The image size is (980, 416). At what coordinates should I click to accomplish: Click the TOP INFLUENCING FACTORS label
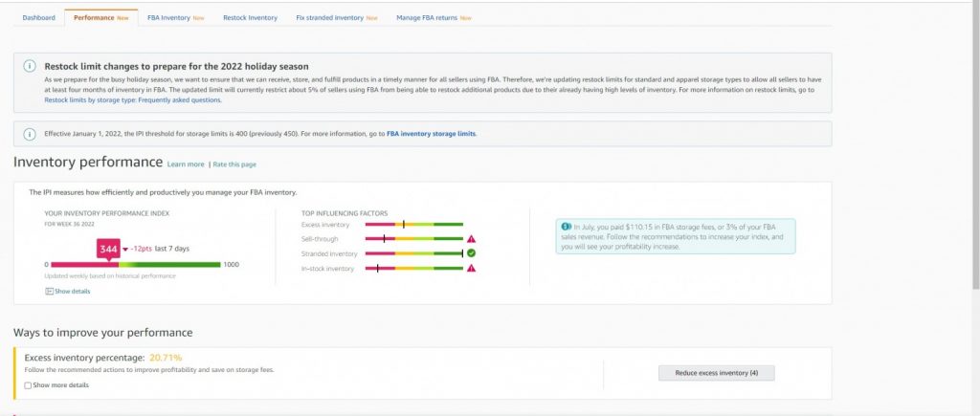tap(345, 213)
